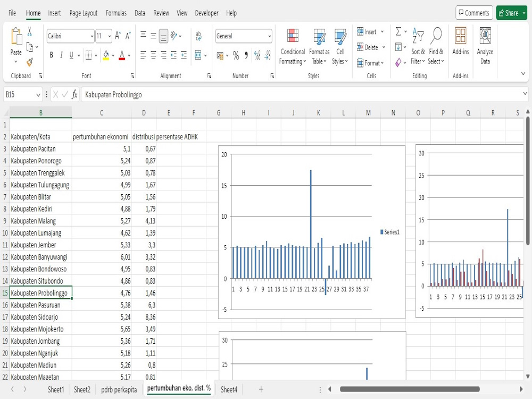Toggle Center horizontal alignment
The height and width of the screenshot is (399, 532).
(x=153, y=55)
